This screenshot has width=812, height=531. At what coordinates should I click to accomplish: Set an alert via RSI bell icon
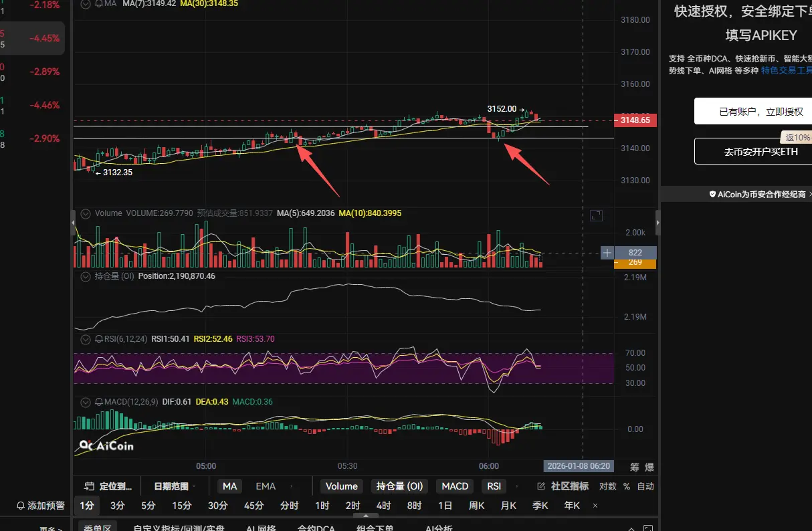(x=99, y=339)
